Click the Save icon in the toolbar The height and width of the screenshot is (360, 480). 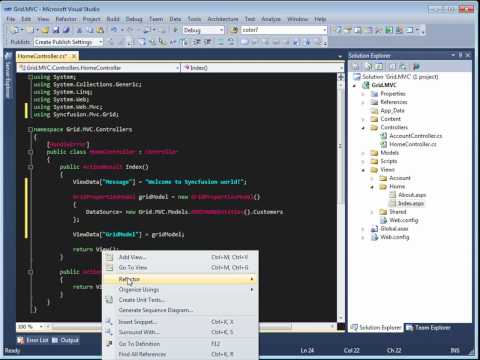pyautogui.click(x=56, y=30)
